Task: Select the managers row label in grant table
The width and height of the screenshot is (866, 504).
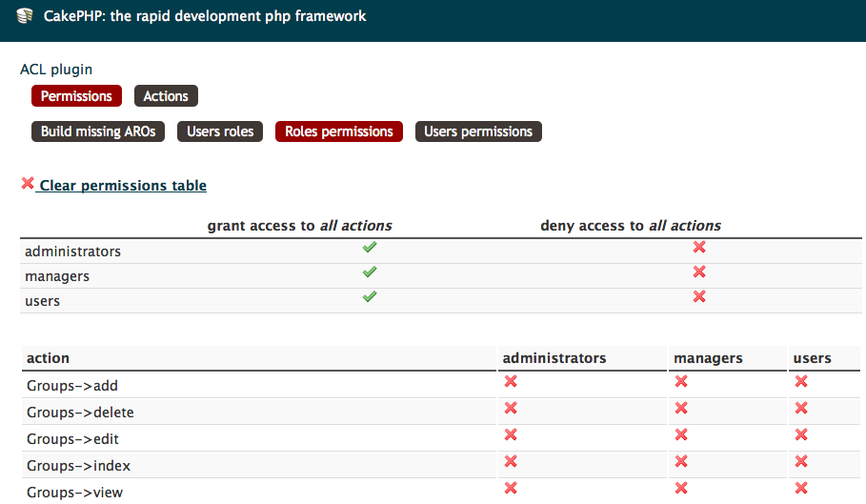Action: tap(57, 276)
